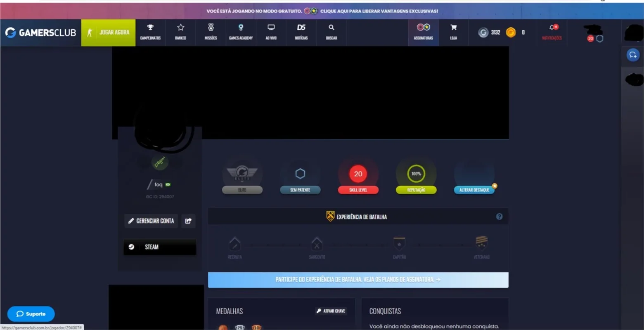Open Games Academy in the navbar
The width and height of the screenshot is (644, 330).
241,33
